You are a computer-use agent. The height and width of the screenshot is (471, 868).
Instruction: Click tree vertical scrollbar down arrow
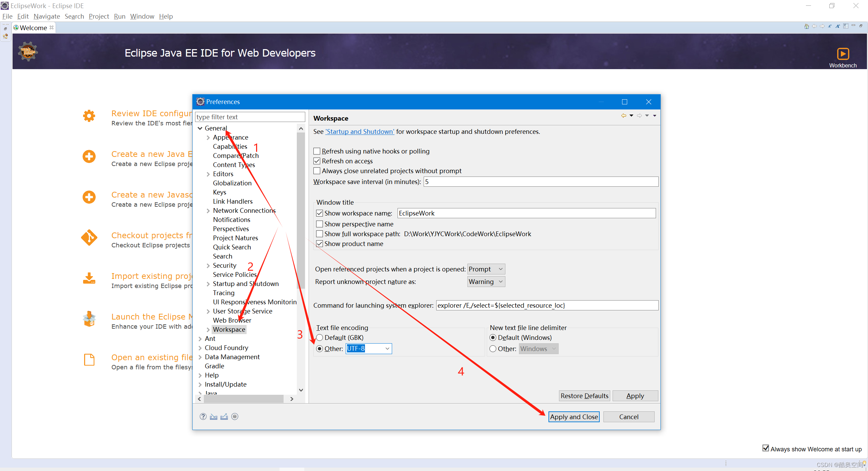pos(301,390)
